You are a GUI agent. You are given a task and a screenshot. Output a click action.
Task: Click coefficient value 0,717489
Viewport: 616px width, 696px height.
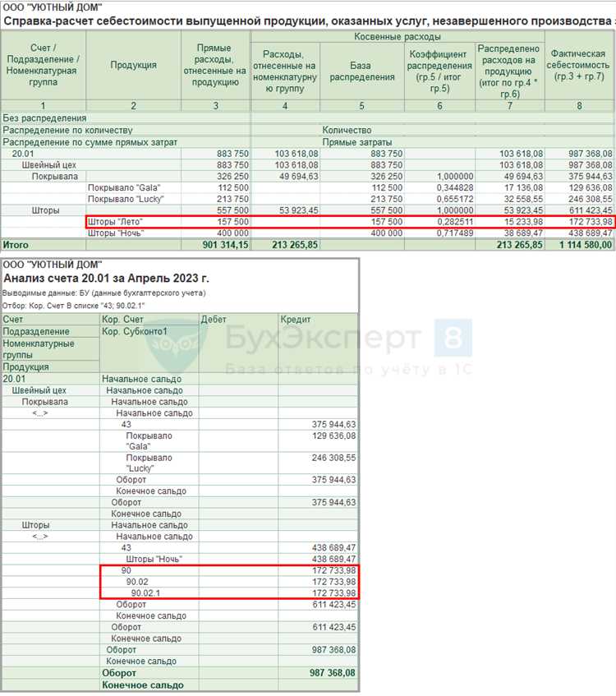click(x=455, y=233)
